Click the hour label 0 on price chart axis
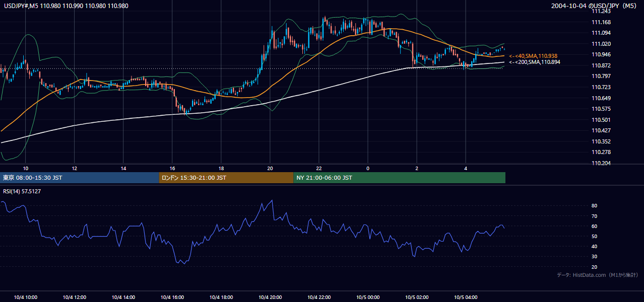Viewport: 644px width, 302px height. (368, 168)
